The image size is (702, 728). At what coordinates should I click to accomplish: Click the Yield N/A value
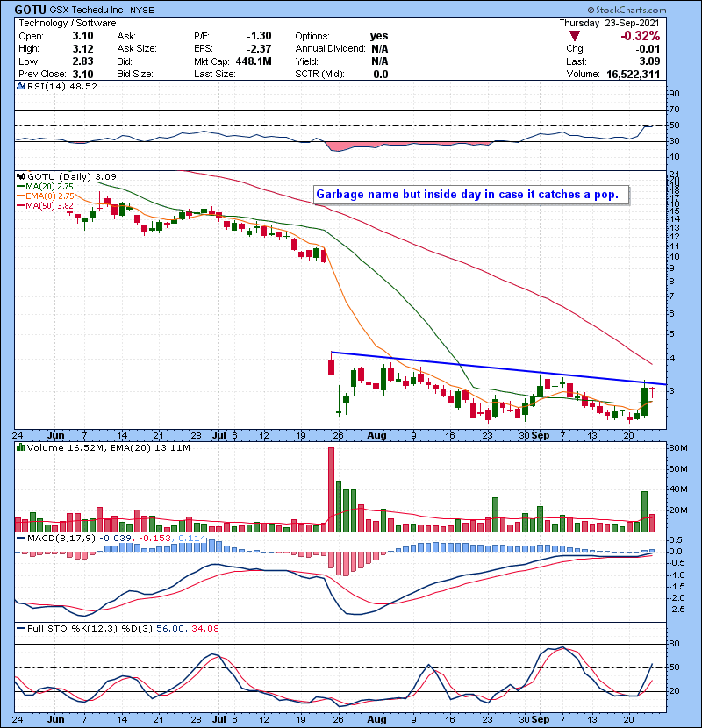pyautogui.click(x=380, y=61)
